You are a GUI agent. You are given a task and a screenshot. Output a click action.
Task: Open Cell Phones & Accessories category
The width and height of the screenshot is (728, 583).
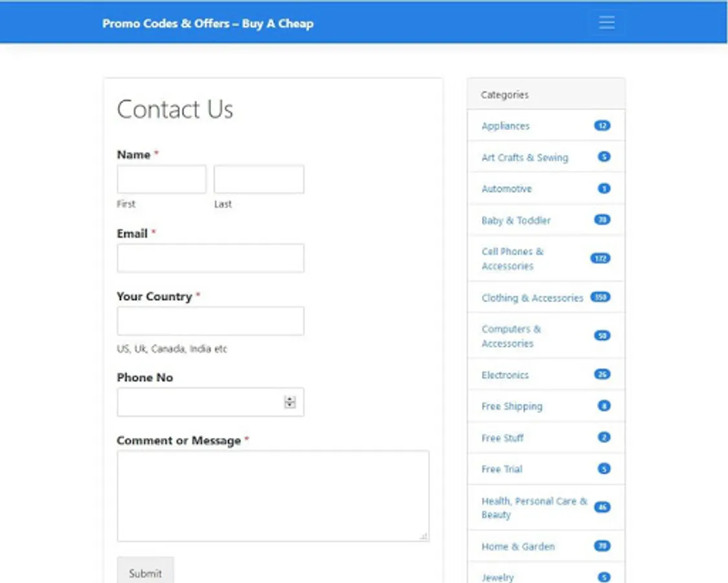click(512, 258)
